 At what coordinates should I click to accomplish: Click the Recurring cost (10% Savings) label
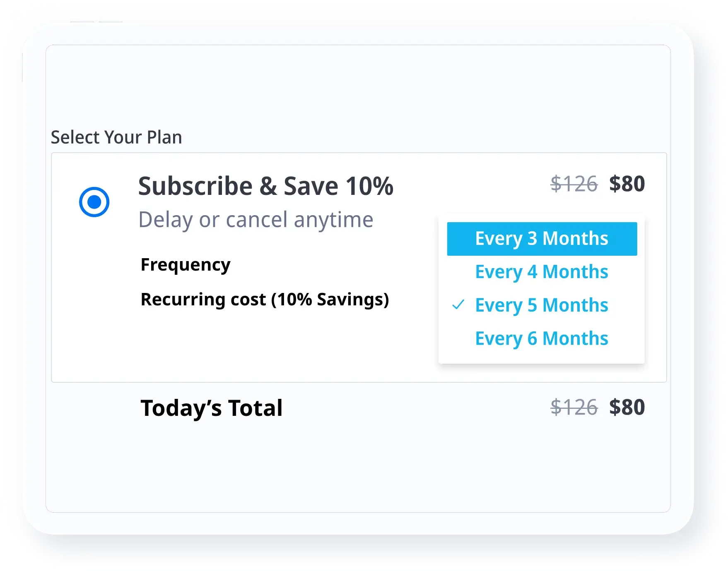click(x=265, y=300)
